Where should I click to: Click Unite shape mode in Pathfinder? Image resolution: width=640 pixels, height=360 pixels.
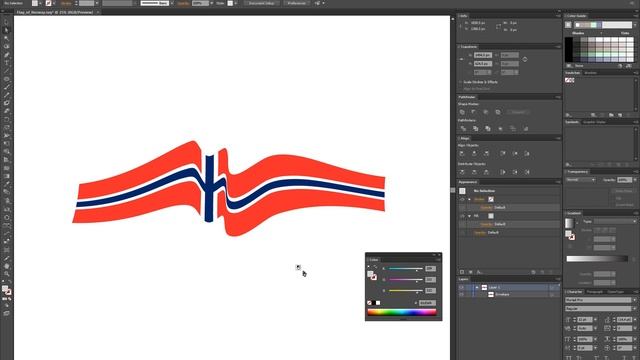pos(462,112)
